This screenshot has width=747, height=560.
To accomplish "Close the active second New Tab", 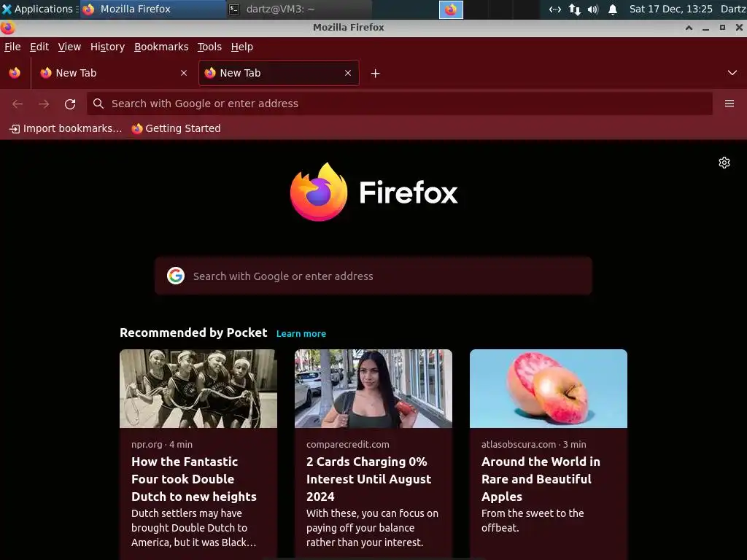I will point(348,73).
